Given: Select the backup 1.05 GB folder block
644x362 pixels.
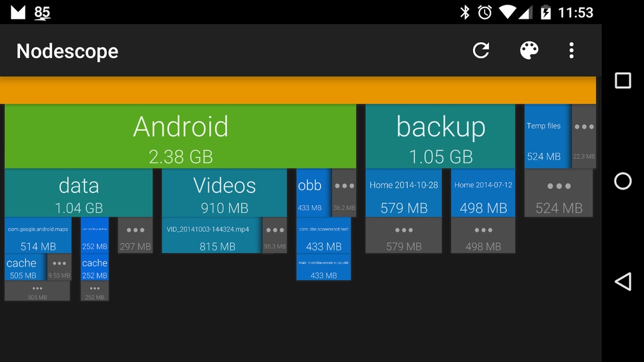Looking at the screenshot, I should pos(440,136).
